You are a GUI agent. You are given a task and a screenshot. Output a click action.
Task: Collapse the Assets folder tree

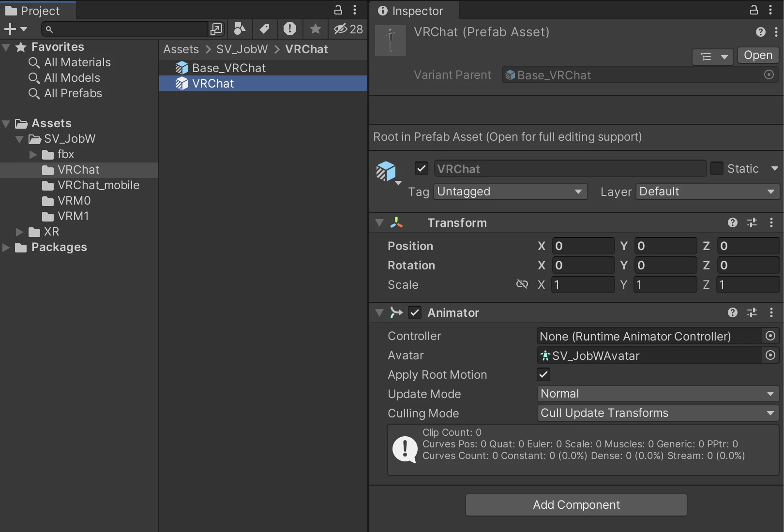coord(6,123)
